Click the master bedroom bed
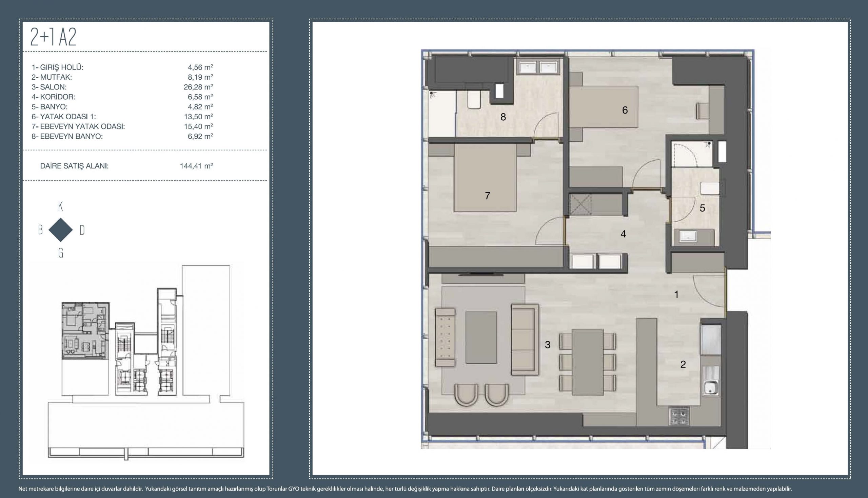Screen dimensions: 868x498 485,178
